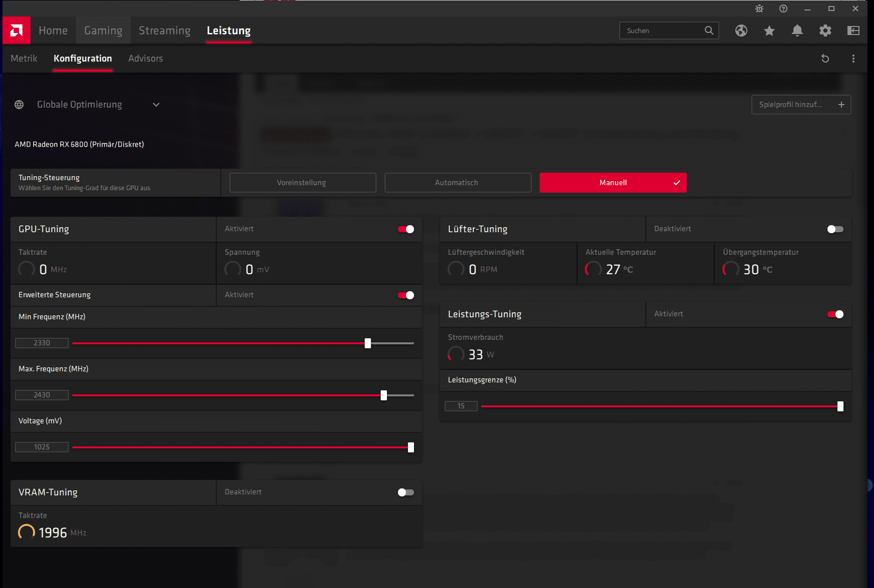Enable the VRAM-Tuning toggle
874x588 pixels.
(406, 492)
